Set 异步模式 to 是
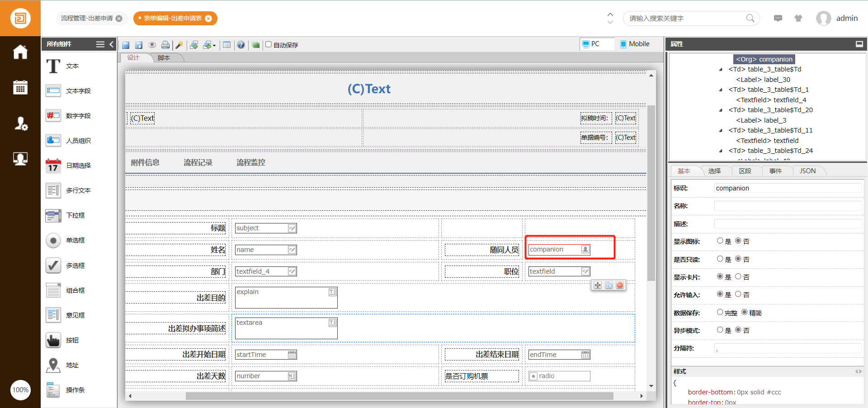Viewport: 868px width, 408px height. click(720, 330)
